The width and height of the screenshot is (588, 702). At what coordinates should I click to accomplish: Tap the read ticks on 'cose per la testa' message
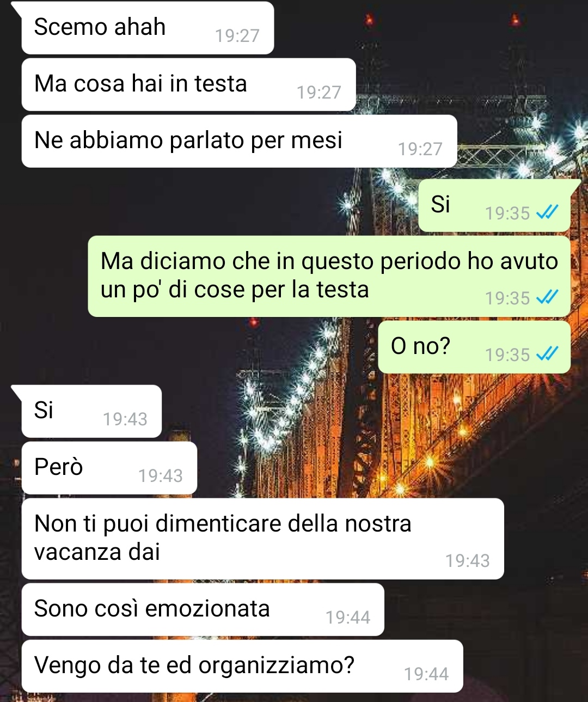tap(547, 297)
